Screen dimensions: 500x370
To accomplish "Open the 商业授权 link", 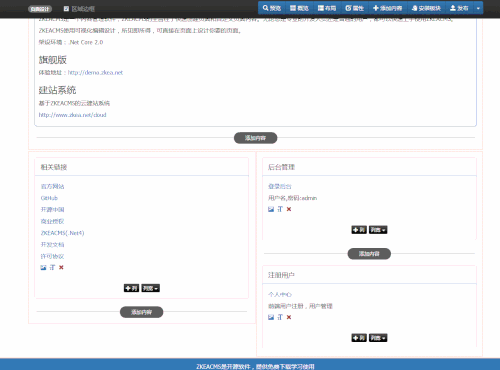I will (52, 221).
